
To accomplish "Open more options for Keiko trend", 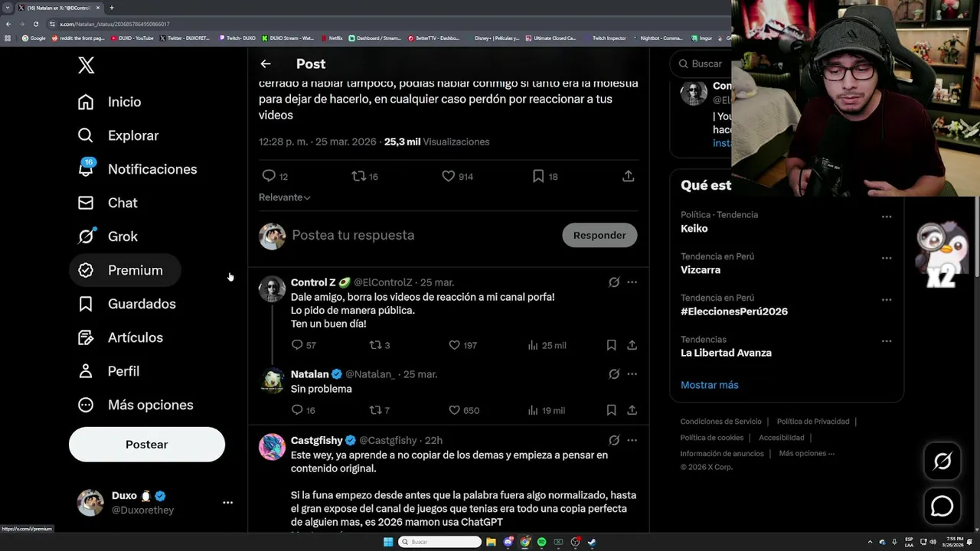I will [887, 217].
